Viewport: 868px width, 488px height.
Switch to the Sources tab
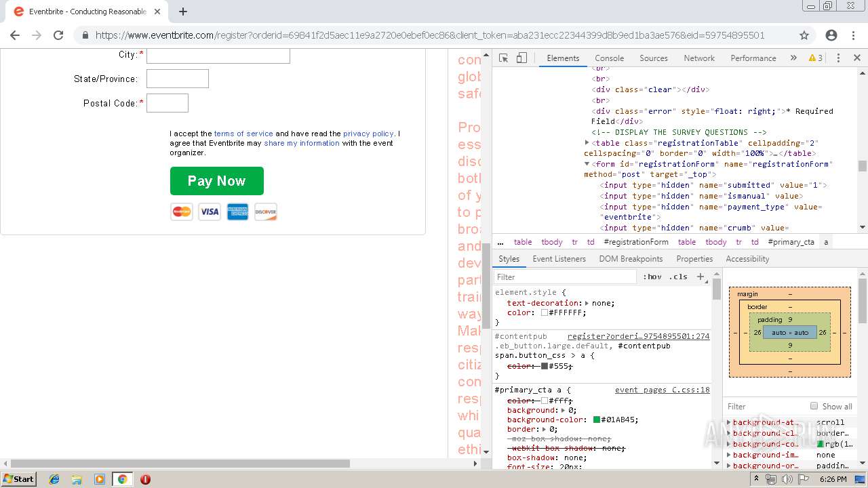[654, 58]
